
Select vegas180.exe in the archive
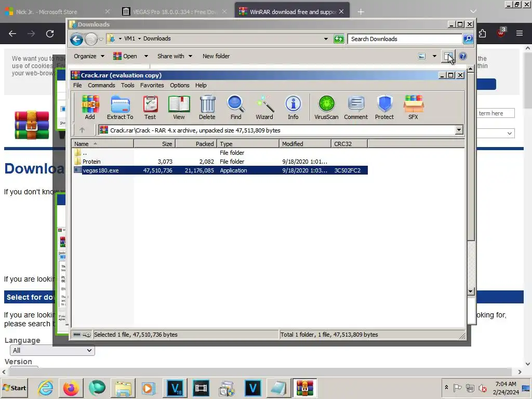(220, 170)
